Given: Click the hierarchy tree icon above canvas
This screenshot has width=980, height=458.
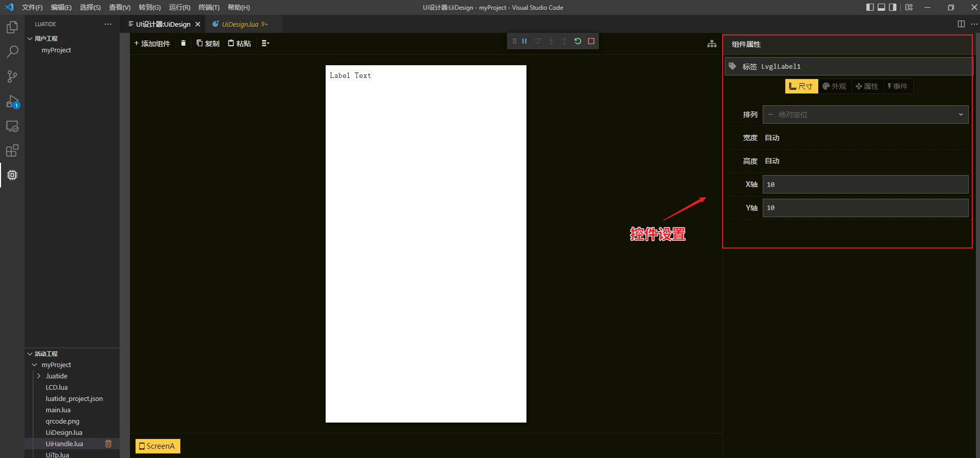Looking at the screenshot, I should [x=711, y=44].
